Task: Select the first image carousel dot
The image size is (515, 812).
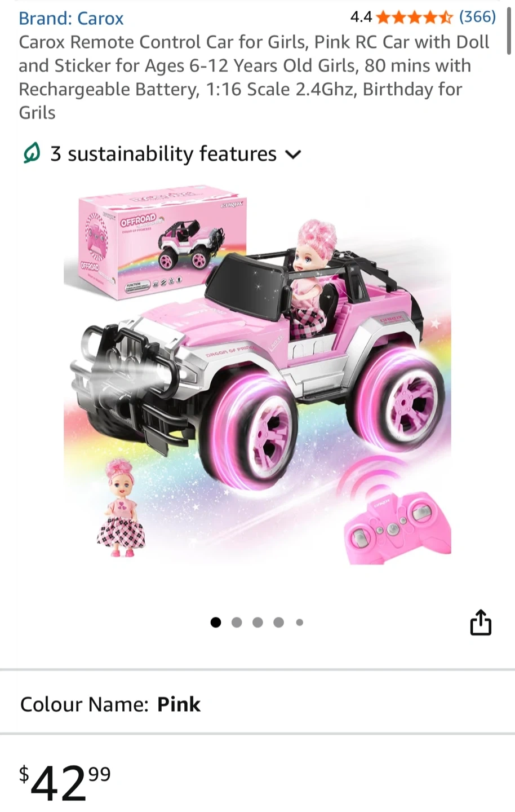Action: click(216, 623)
